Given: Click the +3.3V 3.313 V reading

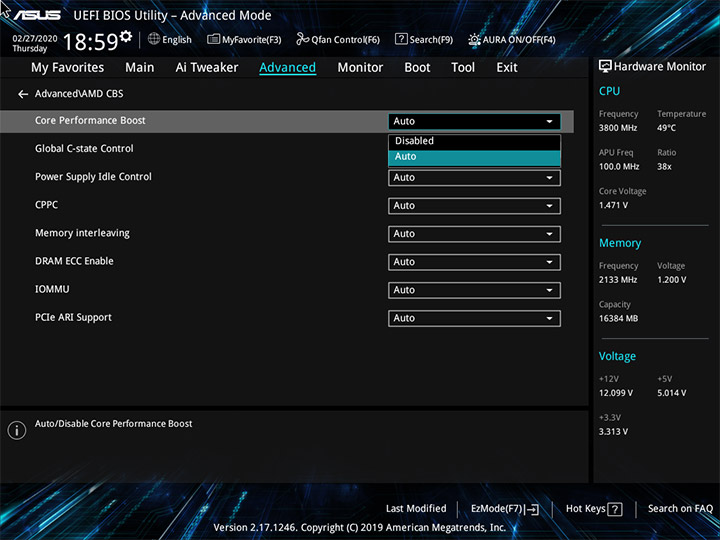Looking at the screenshot, I should 613,432.
